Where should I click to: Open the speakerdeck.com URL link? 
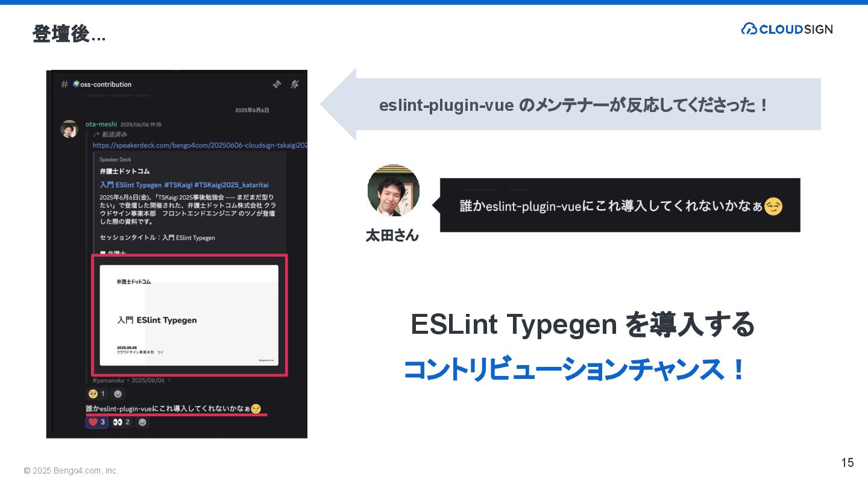(200, 146)
